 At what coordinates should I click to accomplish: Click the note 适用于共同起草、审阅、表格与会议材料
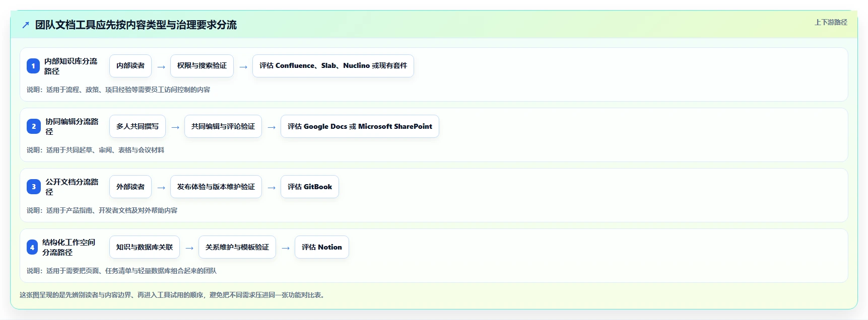105,150
